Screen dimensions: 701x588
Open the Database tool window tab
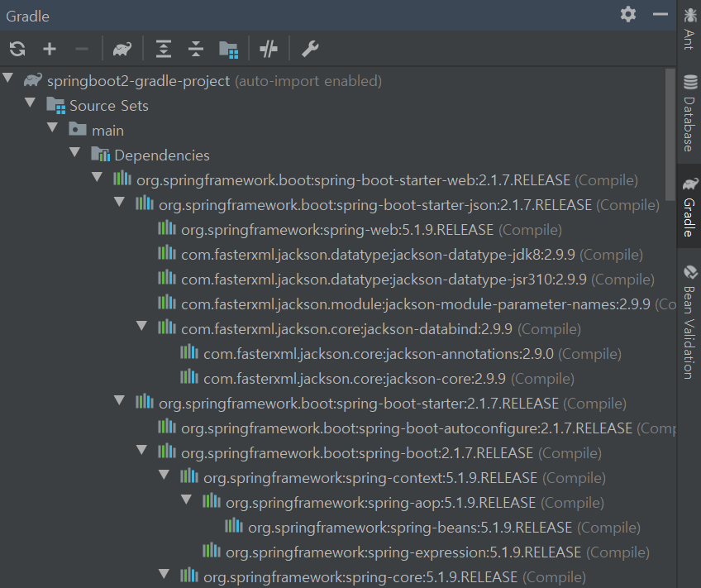point(689,113)
